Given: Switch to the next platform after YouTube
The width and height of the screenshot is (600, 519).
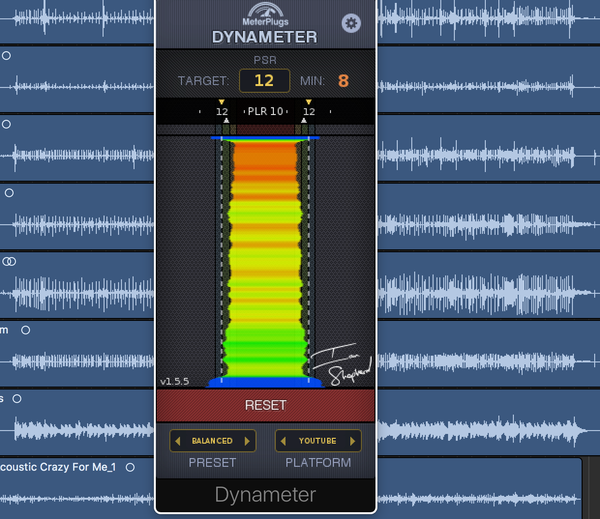Looking at the screenshot, I should [354, 441].
